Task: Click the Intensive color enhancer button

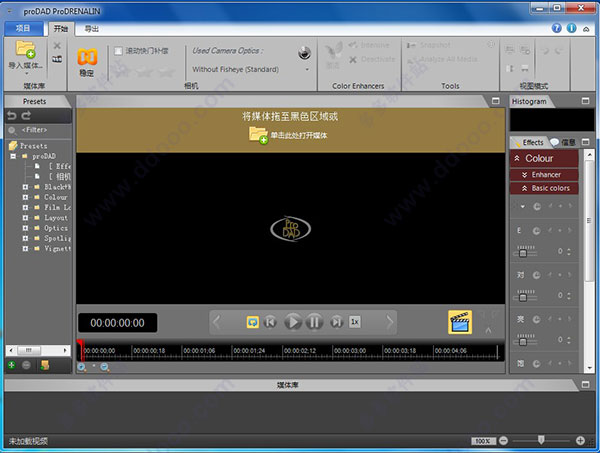Action: click(369, 45)
